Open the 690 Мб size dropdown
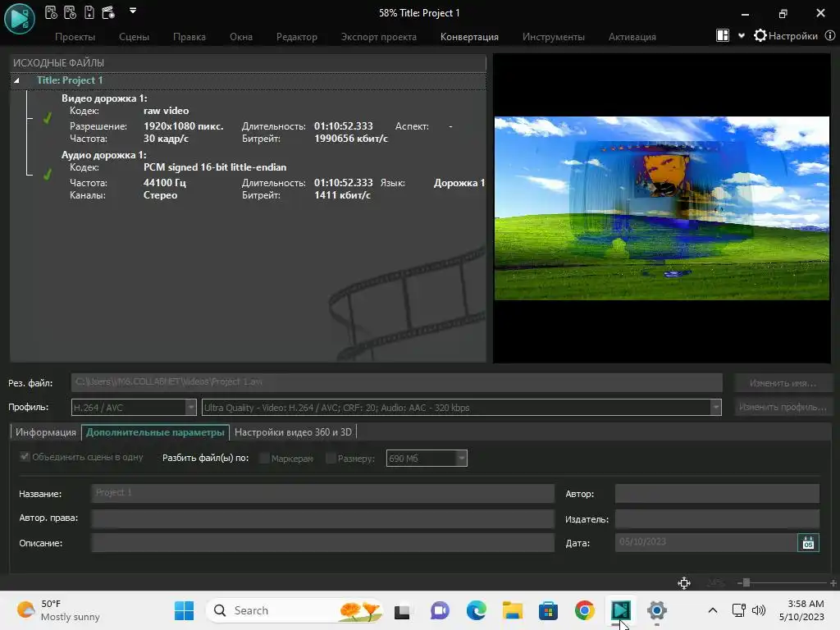840x630 pixels. 427,459
